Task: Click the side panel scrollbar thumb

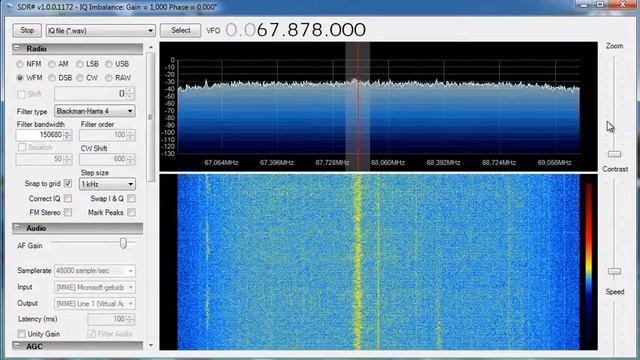Action: pos(151,117)
